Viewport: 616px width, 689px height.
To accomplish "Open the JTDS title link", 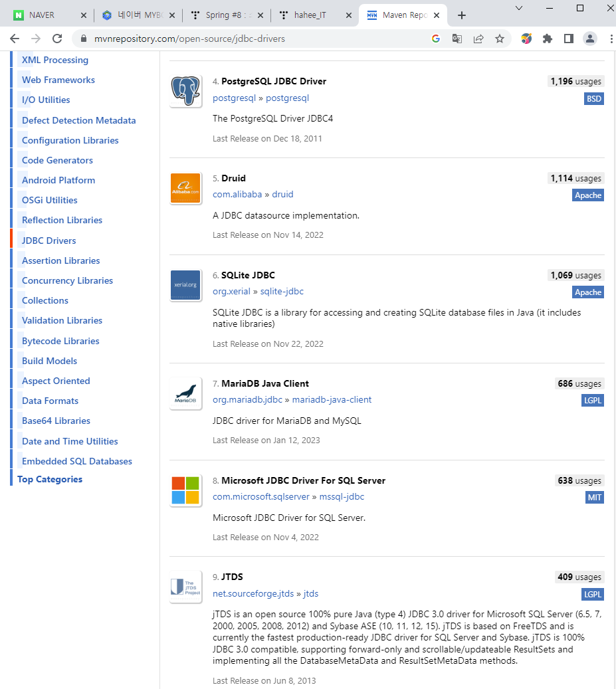I will tap(232, 577).
